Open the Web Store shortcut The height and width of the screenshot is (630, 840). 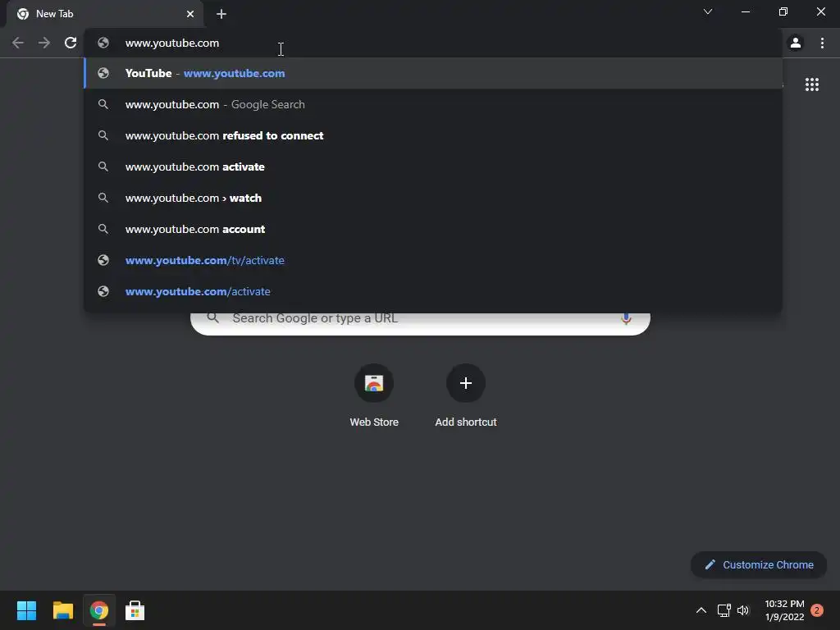click(374, 395)
